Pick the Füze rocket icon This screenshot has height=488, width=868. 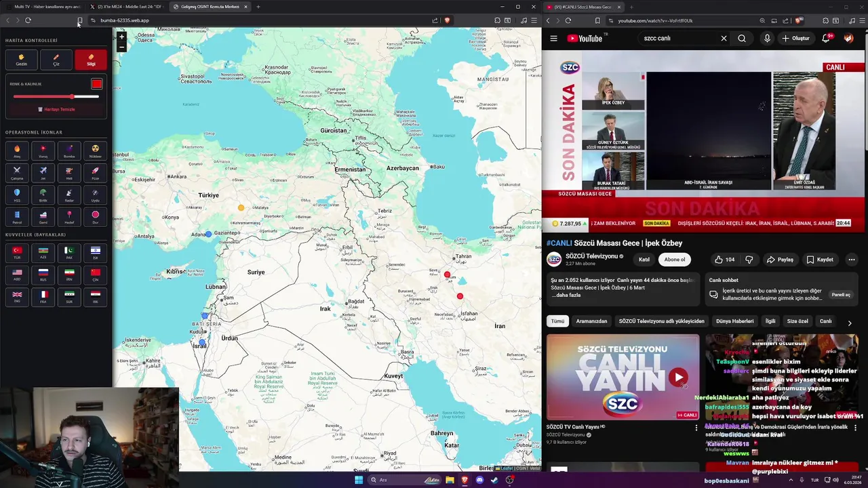(x=95, y=173)
